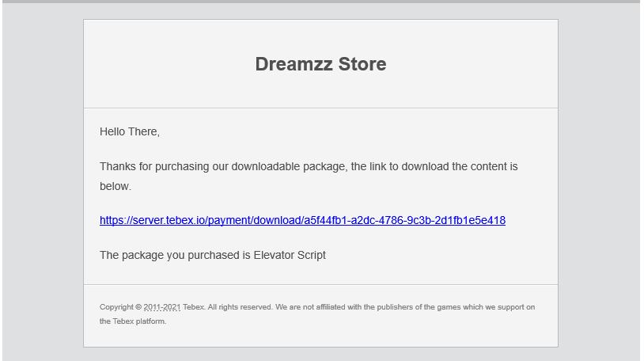Screen dimensions: 644x361
Task: Click 'The package you purchased is' text
Action: pos(175,256)
